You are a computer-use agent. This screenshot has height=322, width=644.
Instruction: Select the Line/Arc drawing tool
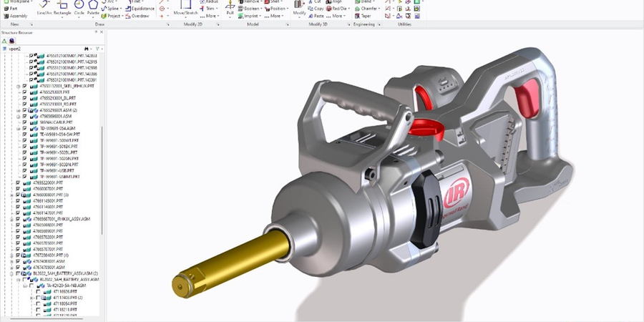[x=44, y=9]
